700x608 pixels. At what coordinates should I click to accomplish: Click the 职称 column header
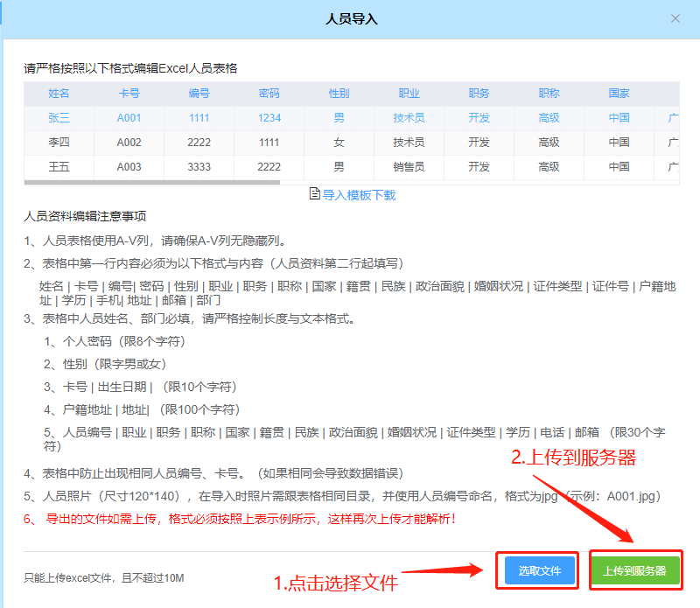pyautogui.click(x=549, y=94)
